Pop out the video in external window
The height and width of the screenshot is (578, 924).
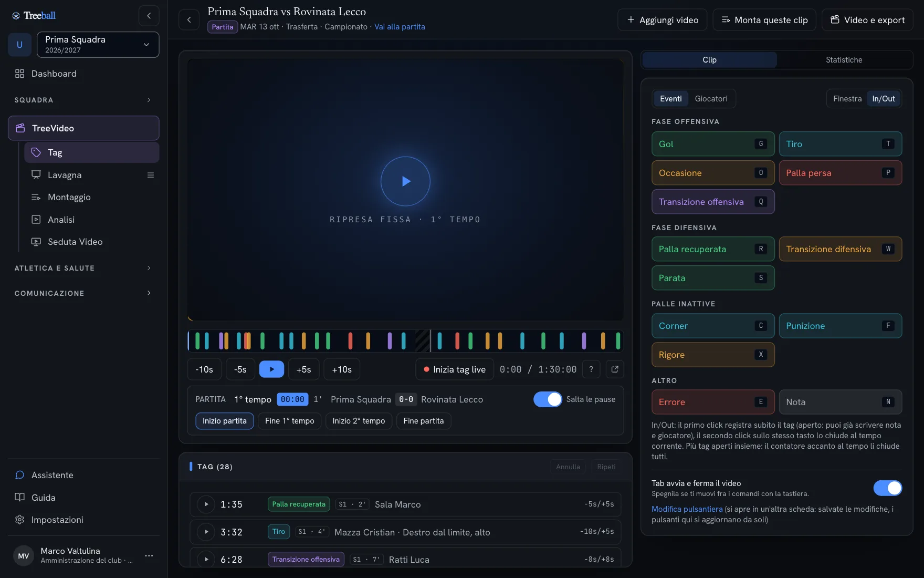[615, 369]
